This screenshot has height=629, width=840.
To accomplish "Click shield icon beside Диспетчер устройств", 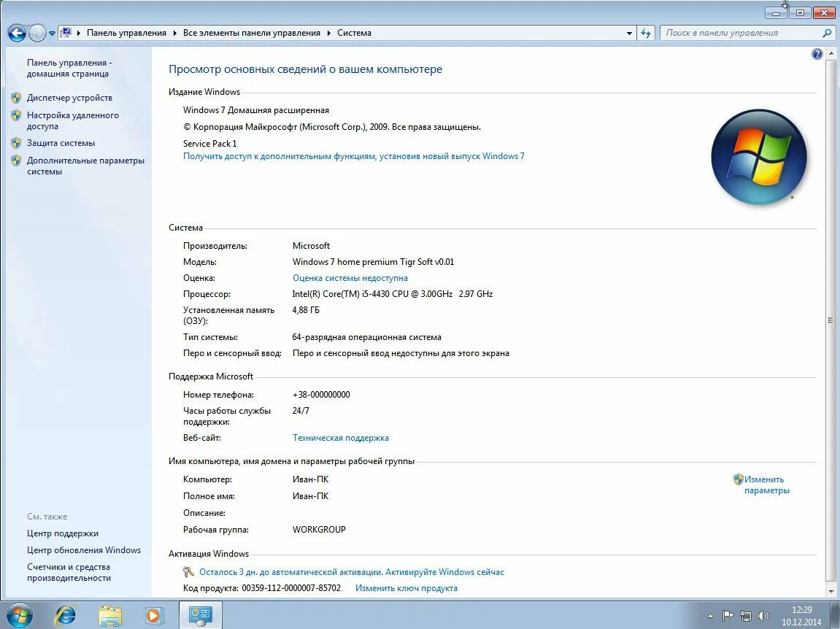I will [16, 98].
